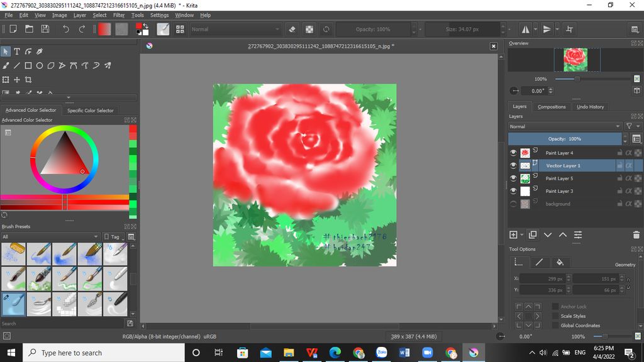Open the layer filter funnel dropdown

[632, 126]
